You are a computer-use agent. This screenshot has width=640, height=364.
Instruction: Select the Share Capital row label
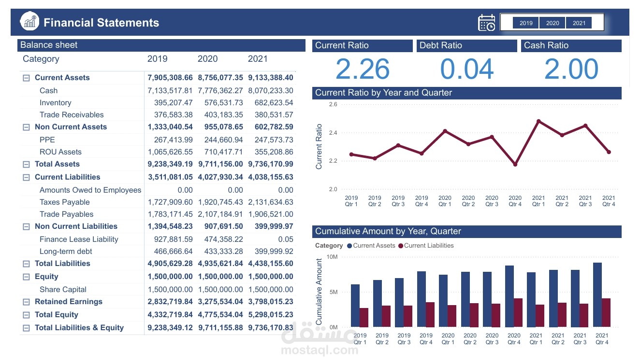coord(63,289)
